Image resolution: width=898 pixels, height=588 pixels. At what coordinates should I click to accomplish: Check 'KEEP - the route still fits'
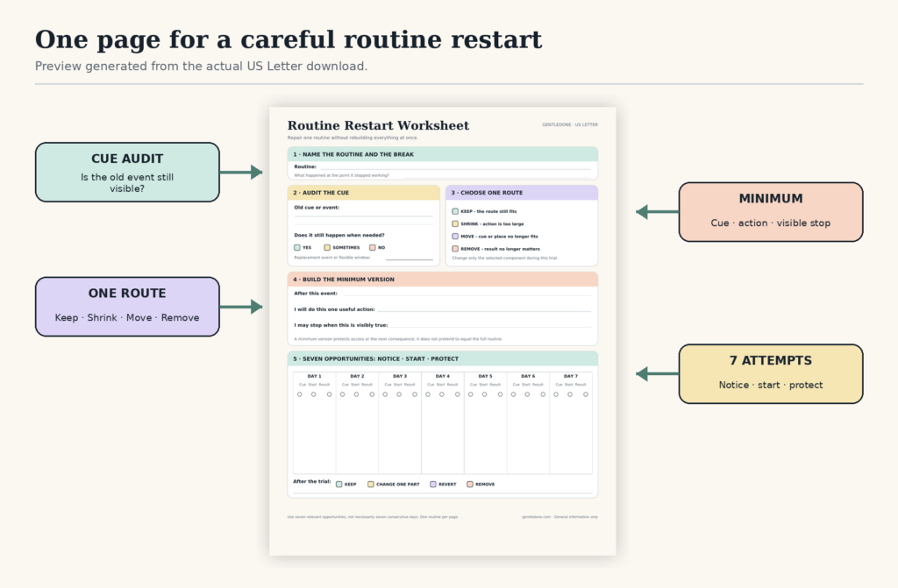[455, 211]
